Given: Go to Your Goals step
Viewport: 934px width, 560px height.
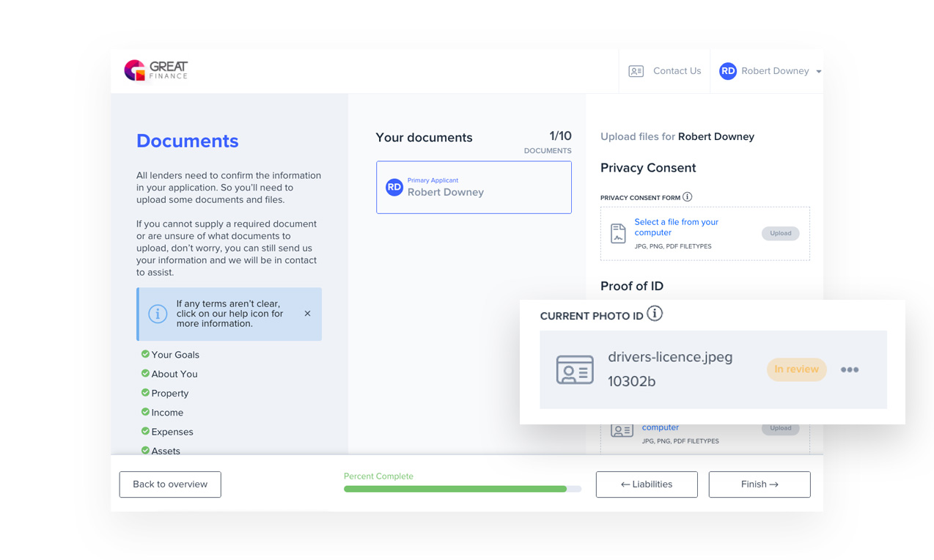Looking at the screenshot, I should (175, 355).
